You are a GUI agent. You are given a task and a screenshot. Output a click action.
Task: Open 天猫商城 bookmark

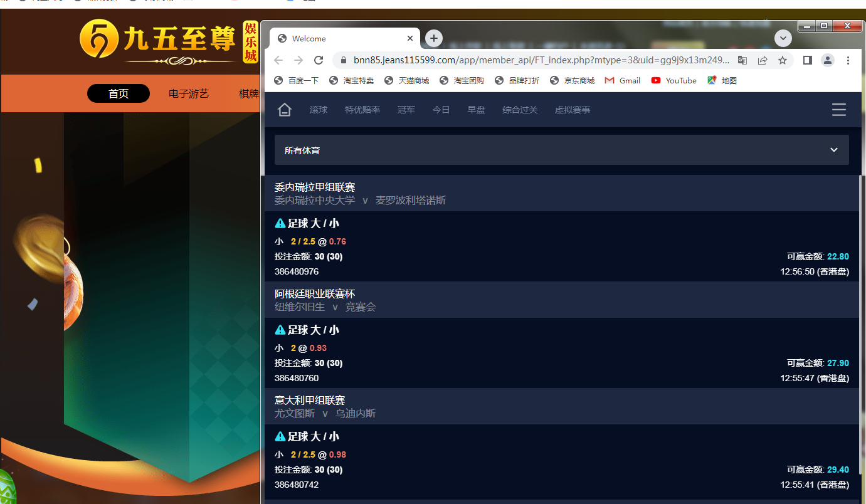point(406,80)
